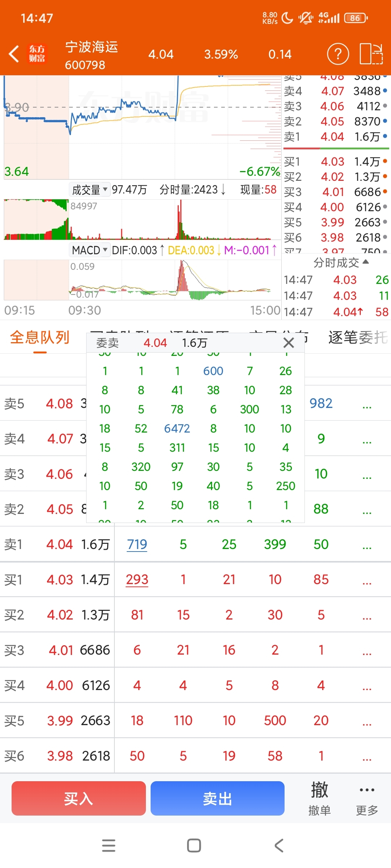Tap 现量:58 label

coord(258,190)
